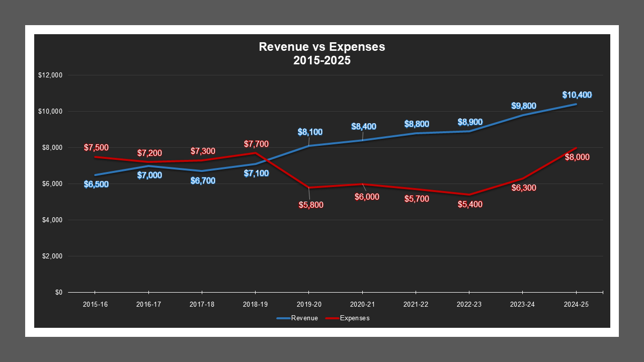644x362 pixels.
Task: Click the 2024-25 horizontal axis label
Action: (576, 304)
